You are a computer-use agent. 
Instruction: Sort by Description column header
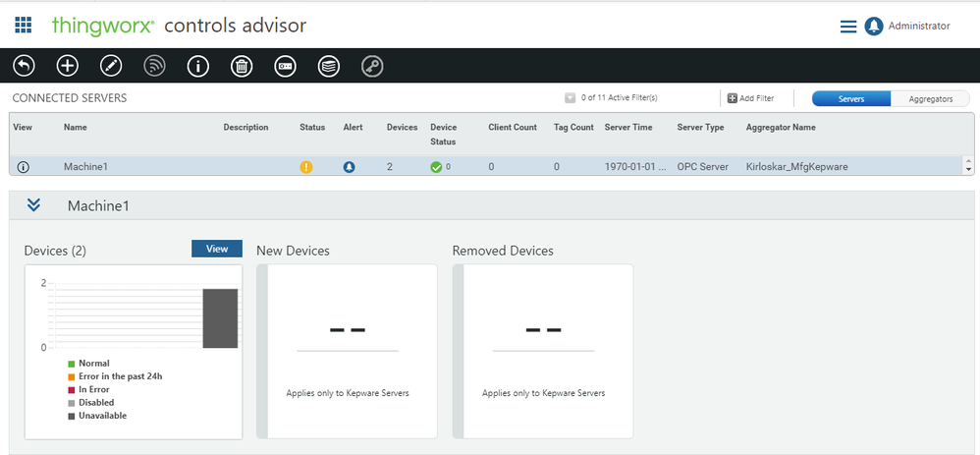(245, 127)
